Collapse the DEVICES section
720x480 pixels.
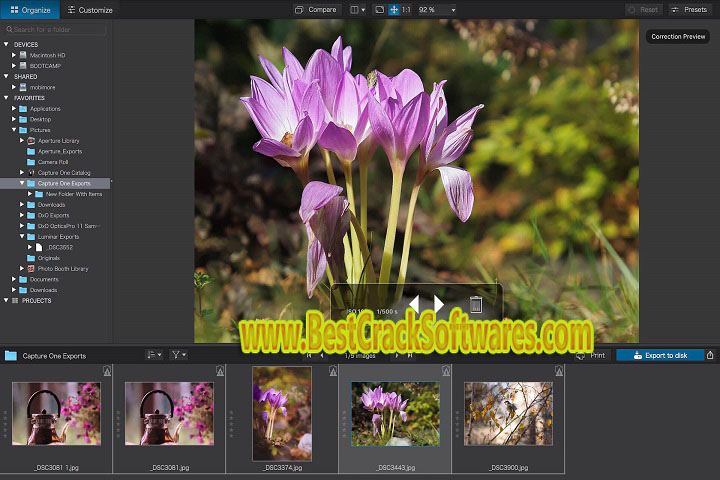point(6,45)
